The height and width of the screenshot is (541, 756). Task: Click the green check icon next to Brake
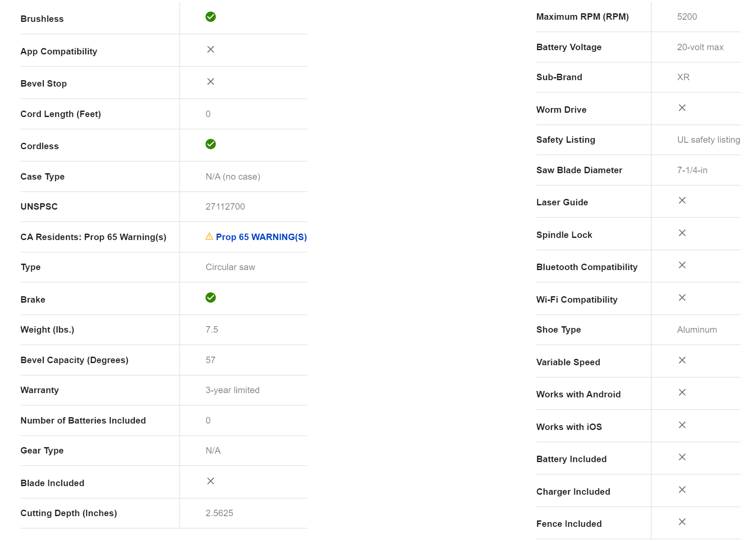210,298
